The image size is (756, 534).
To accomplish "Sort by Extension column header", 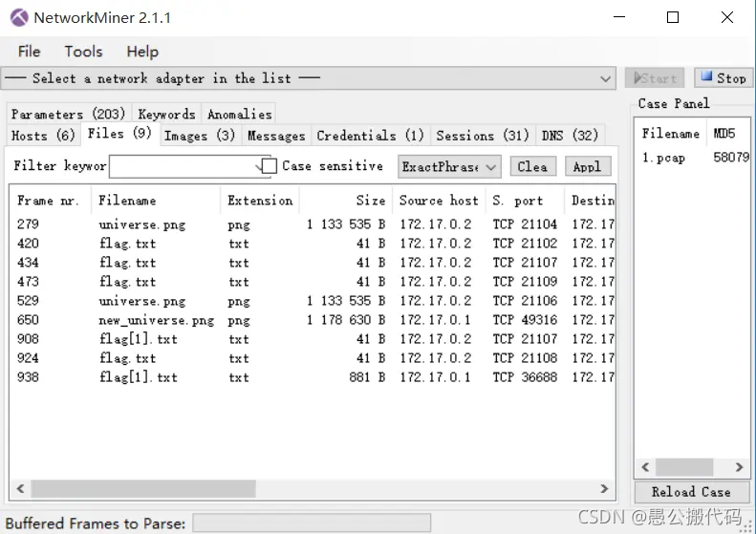I will tap(260, 201).
